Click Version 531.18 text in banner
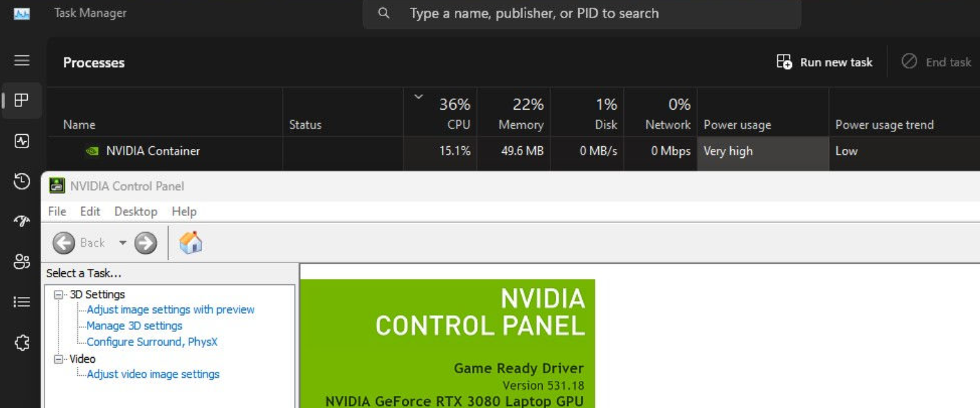Image resolution: width=980 pixels, height=408 pixels. (x=543, y=385)
